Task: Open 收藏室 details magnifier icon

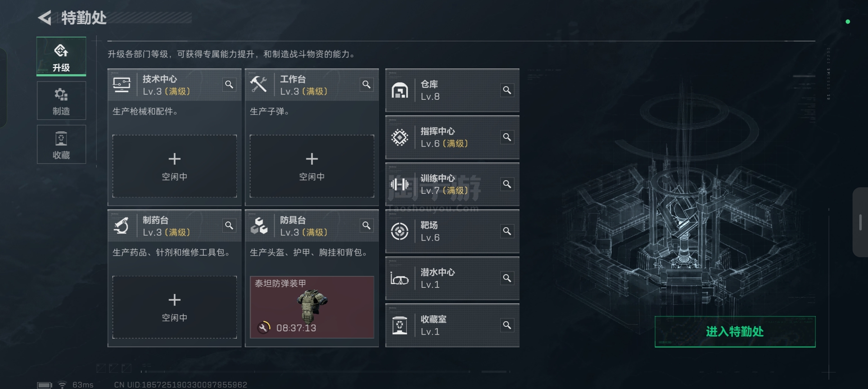Action: pos(507,325)
